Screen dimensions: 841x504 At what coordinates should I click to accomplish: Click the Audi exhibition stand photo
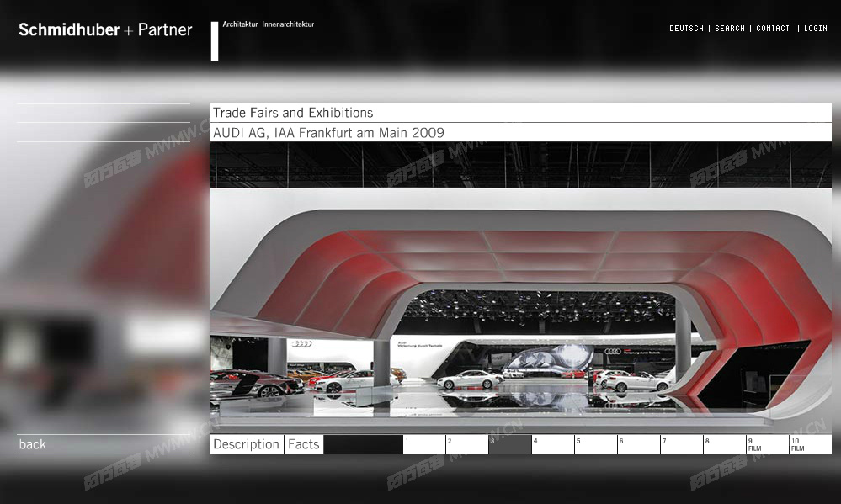pyautogui.click(x=521, y=288)
